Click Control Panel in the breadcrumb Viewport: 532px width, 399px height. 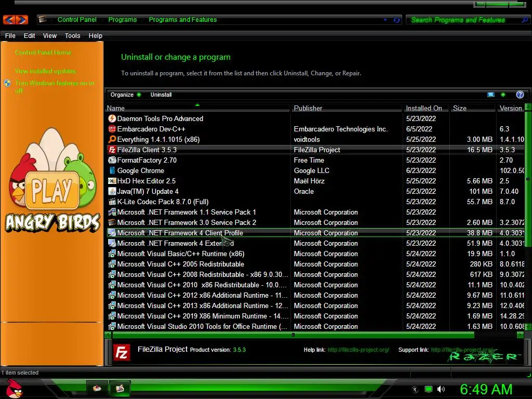[77, 20]
